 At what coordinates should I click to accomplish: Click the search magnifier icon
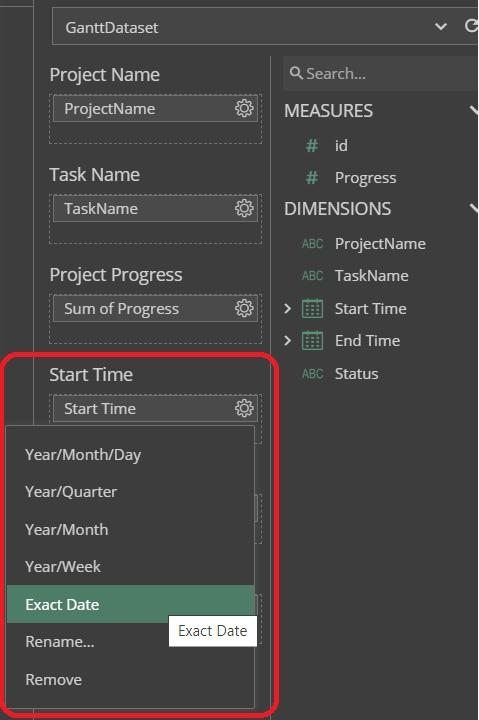pos(296,73)
